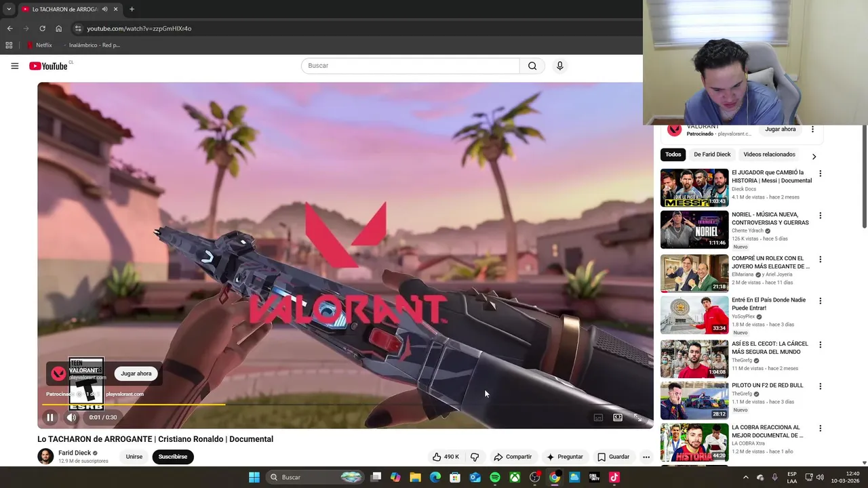Open the Xbox app from the taskbar

coord(515,477)
